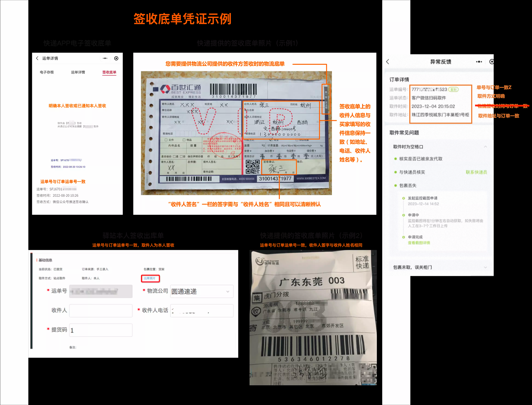Click the 提货码 field containing 1
The image size is (532, 405).
point(101,330)
